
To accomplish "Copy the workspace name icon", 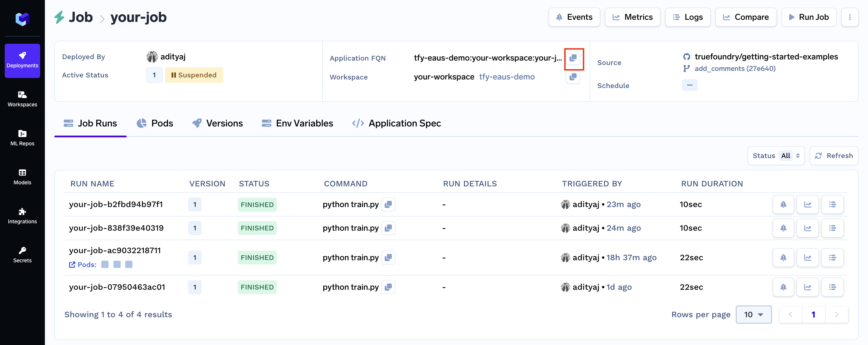I will (x=572, y=77).
